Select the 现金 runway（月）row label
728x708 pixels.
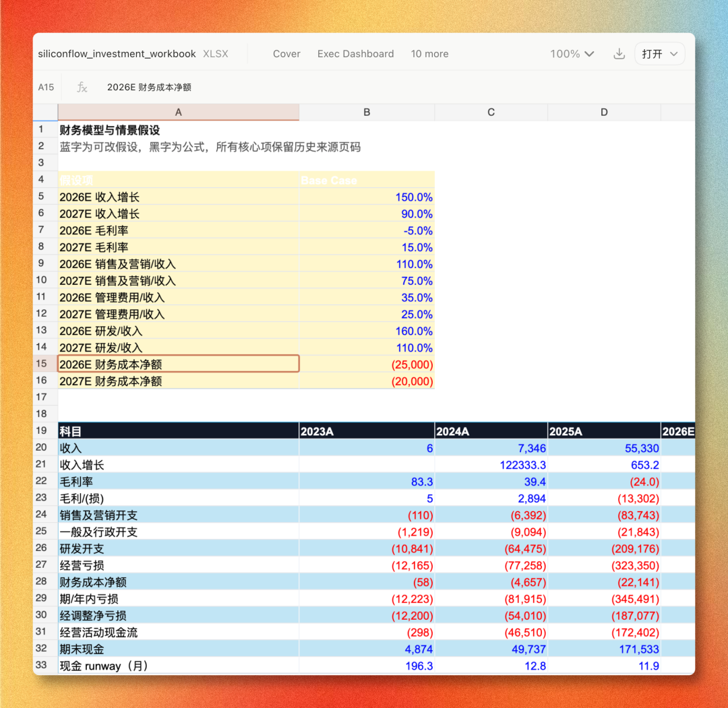pos(178,666)
